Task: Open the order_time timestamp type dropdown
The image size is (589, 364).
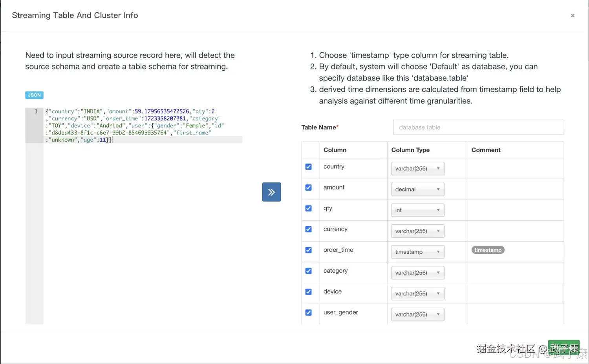Action: 417,252
